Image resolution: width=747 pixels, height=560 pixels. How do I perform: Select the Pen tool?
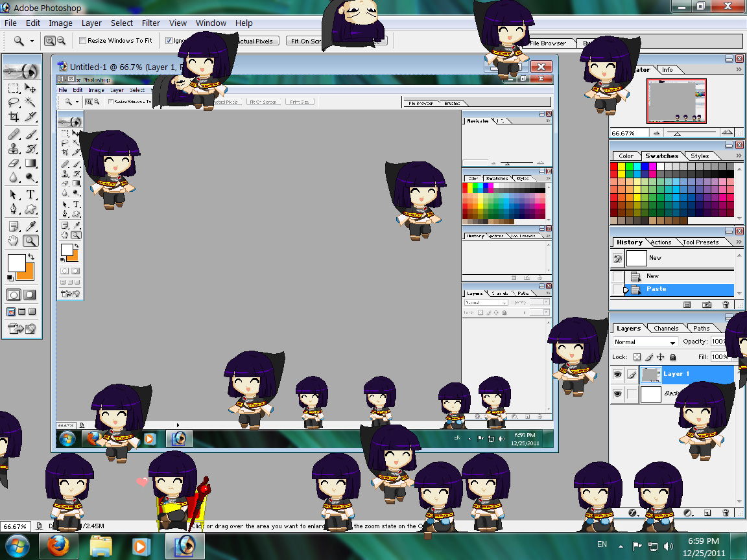point(14,209)
